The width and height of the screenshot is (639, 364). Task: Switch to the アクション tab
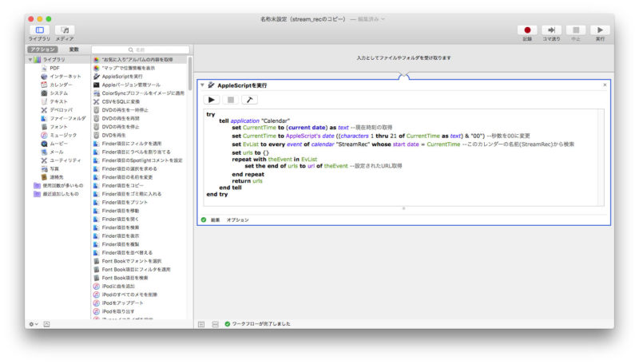[43, 49]
